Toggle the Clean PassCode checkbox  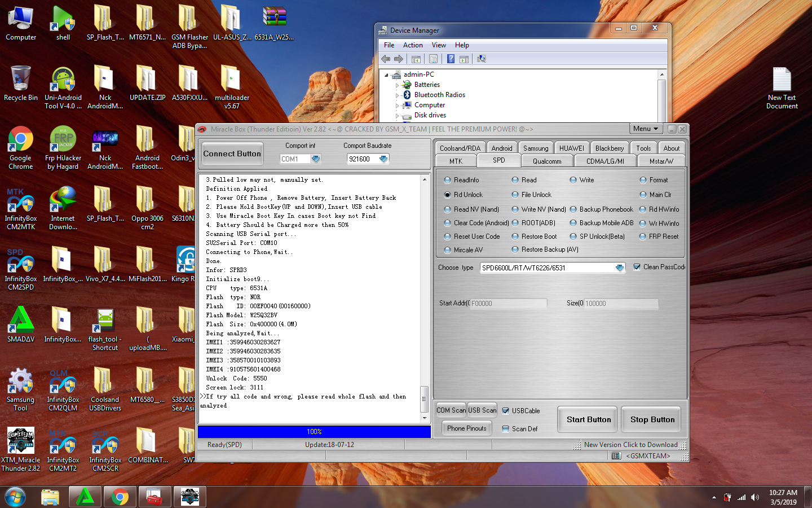pyautogui.click(x=637, y=267)
